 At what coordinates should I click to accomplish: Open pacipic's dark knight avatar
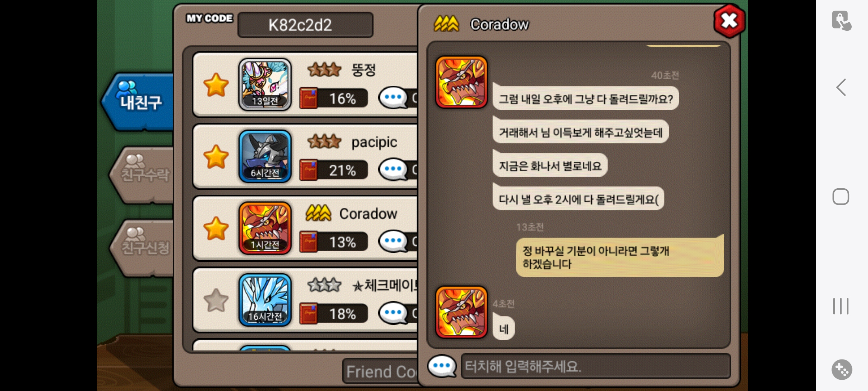coord(265,156)
